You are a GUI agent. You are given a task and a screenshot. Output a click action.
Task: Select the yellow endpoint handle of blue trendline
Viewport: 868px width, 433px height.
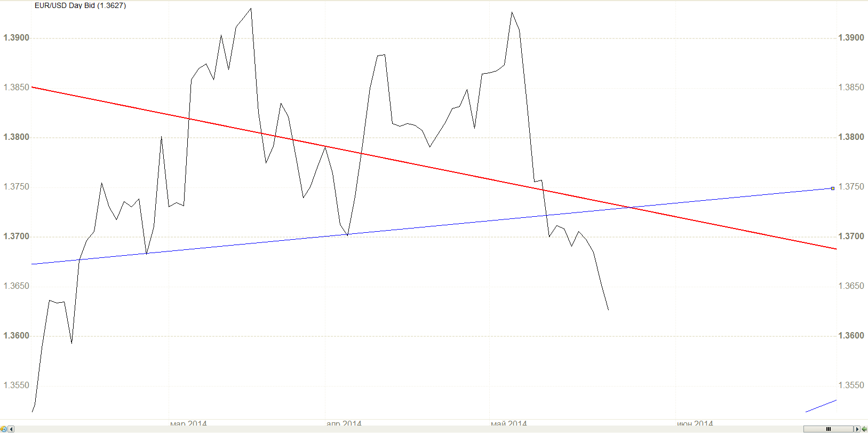[x=833, y=188]
